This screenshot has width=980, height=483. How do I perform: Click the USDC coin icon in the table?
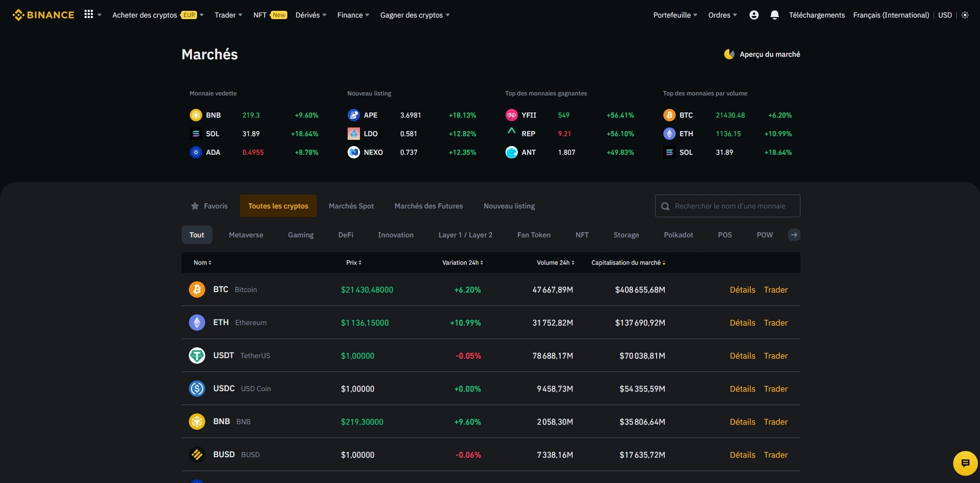(x=197, y=389)
